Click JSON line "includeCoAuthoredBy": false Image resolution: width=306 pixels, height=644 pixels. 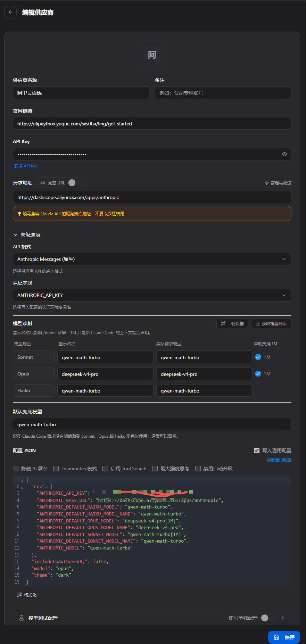pos(70,561)
